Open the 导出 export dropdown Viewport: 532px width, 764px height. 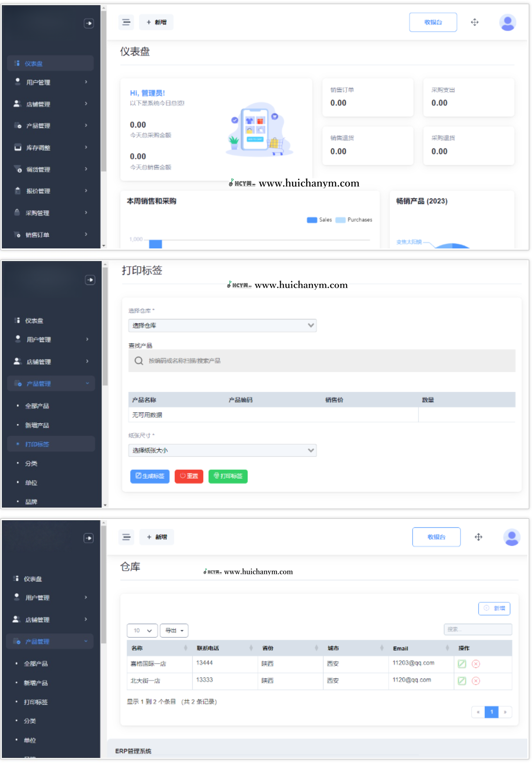pos(174,630)
